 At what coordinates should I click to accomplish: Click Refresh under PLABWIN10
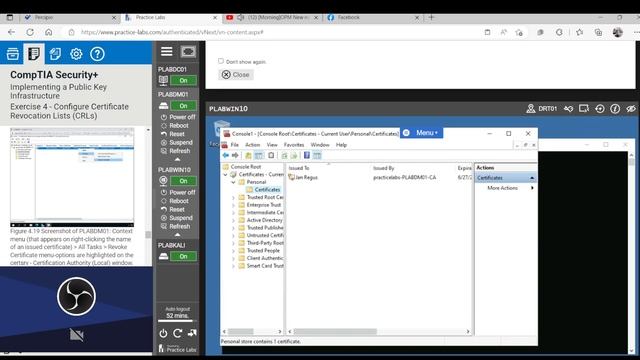(x=176, y=226)
